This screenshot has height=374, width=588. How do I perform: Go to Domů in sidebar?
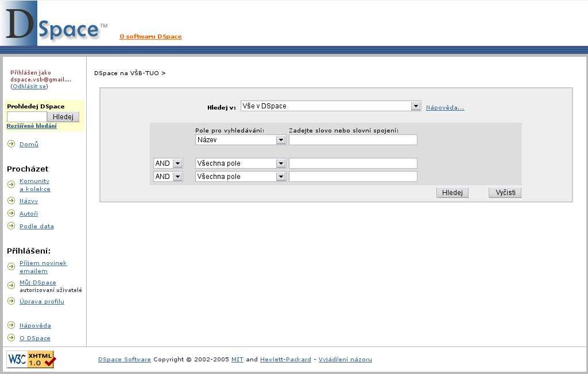(29, 145)
